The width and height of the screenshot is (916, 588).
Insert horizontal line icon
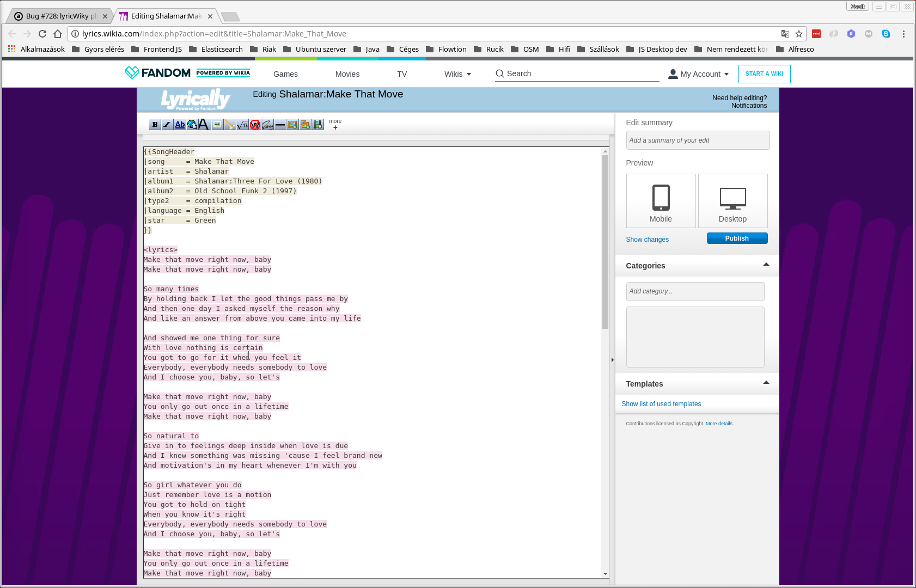coord(280,125)
